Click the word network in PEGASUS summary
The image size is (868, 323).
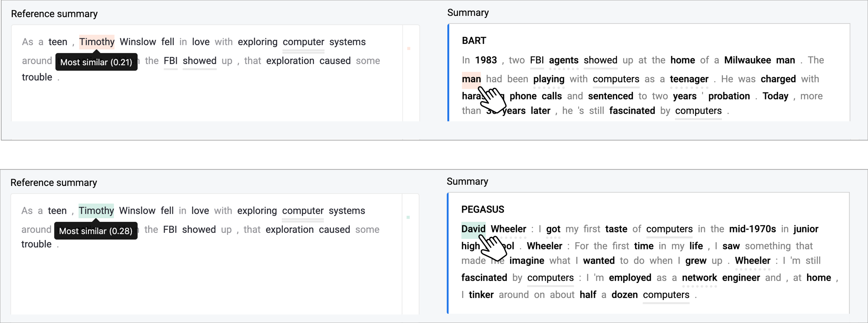pos(699,278)
